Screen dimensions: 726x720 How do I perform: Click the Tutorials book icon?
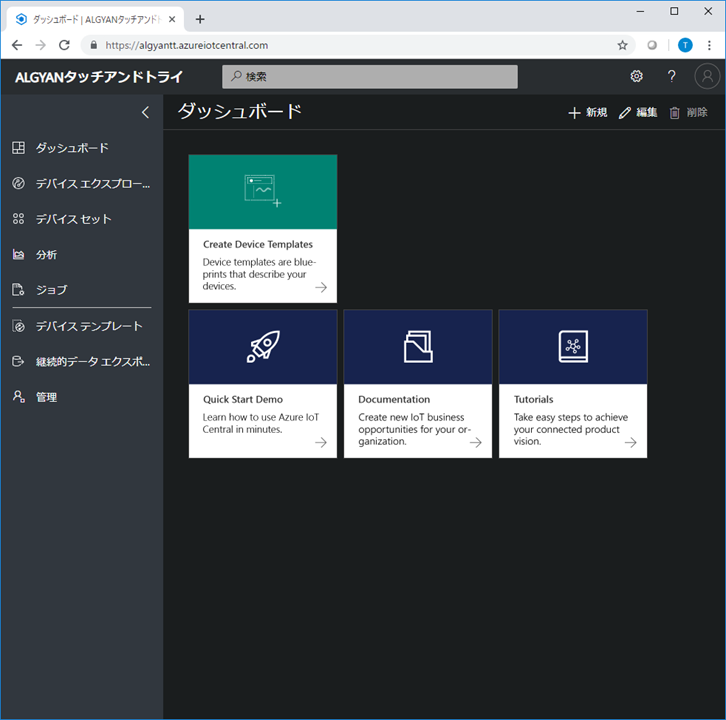point(573,346)
